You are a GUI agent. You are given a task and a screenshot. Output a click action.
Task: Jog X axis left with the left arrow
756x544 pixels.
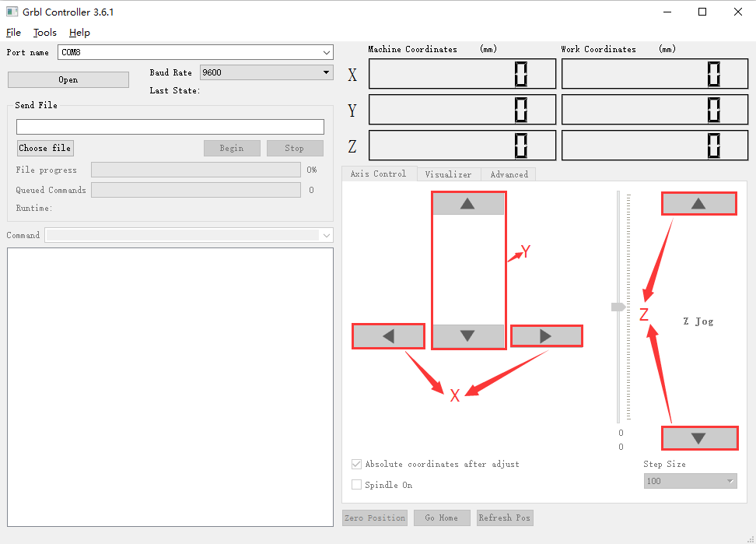click(388, 335)
